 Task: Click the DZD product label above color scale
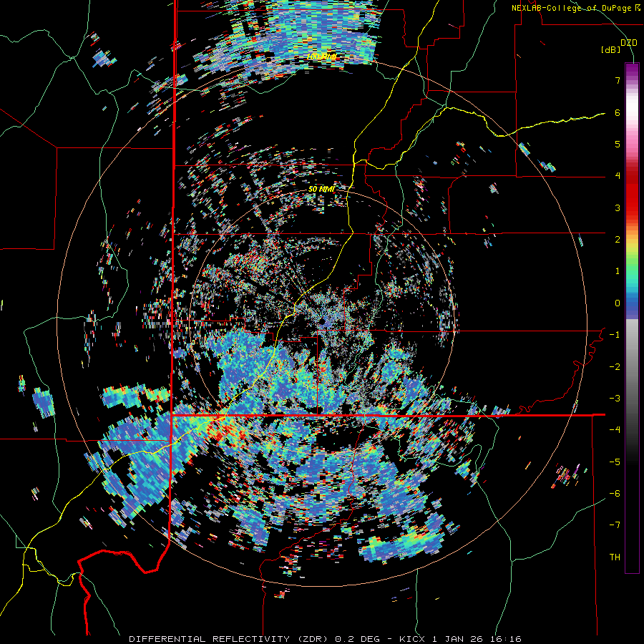coord(628,42)
